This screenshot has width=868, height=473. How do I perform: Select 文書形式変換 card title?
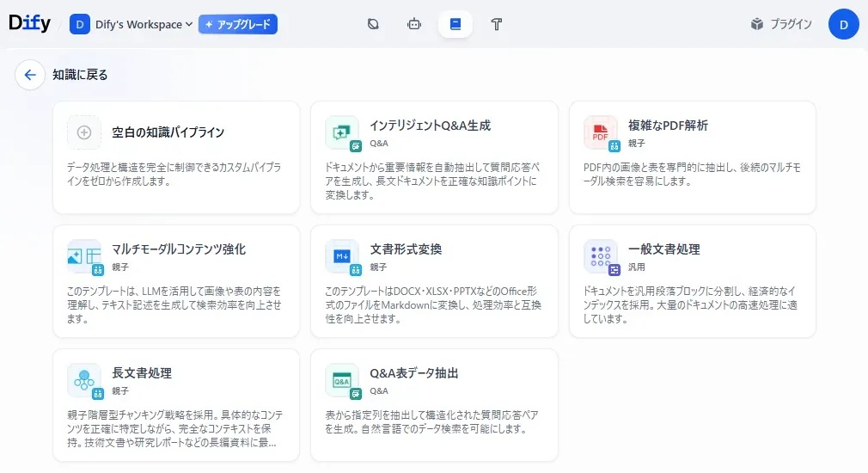[x=406, y=249]
